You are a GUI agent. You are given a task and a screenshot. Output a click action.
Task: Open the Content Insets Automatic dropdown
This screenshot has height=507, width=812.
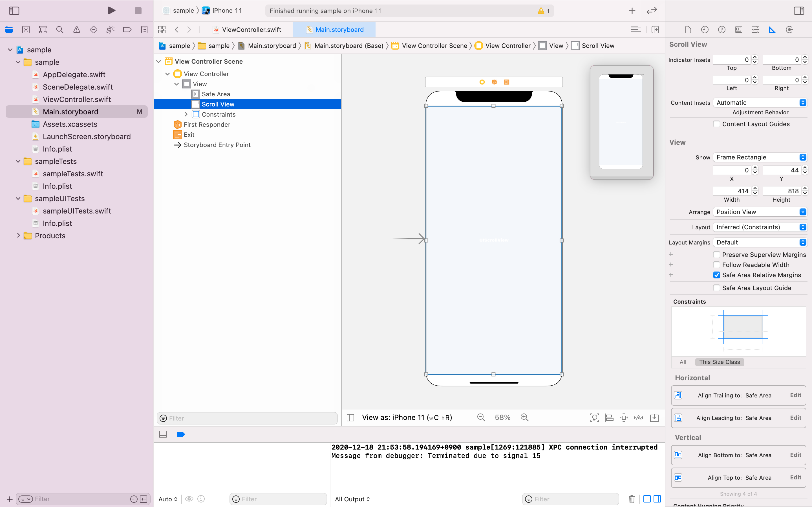point(760,103)
